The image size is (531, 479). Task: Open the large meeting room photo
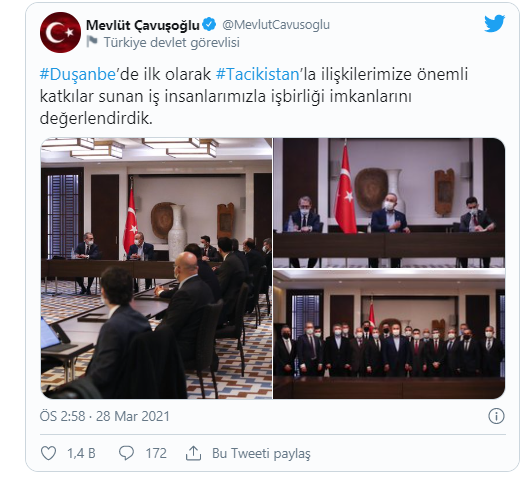tap(156, 268)
